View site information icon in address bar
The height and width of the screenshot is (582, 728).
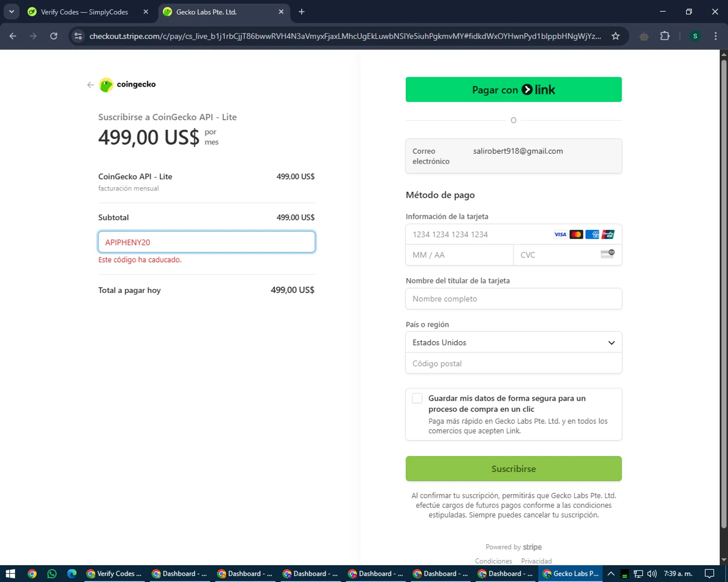click(78, 36)
